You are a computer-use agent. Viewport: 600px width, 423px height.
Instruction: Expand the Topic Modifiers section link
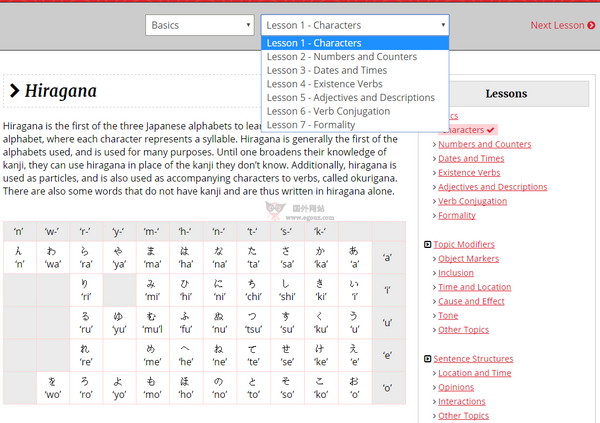pos(464,244)
